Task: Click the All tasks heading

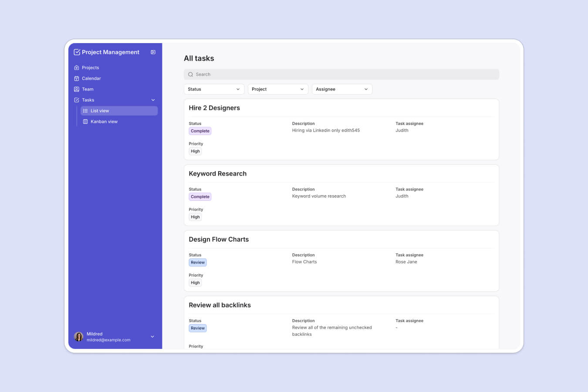Action: coord(199,58)
